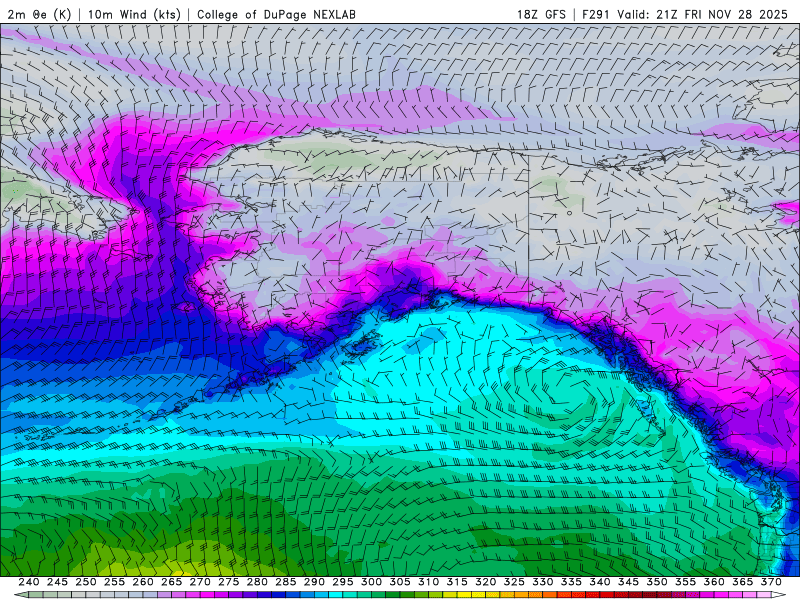Click the 345 color scale value
This screenshot has width=800, height=600.
click(629, 582)
